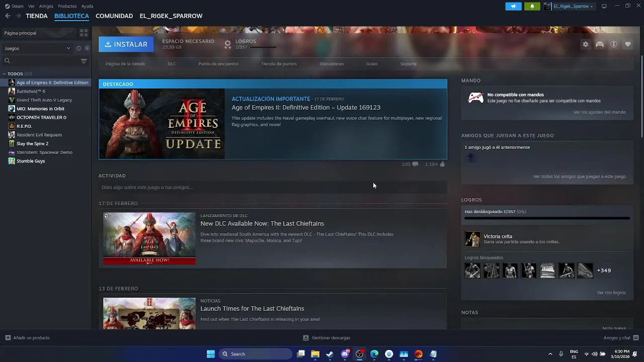Open the game information icon
Screen dimensions: 644x362
point(614,44)
